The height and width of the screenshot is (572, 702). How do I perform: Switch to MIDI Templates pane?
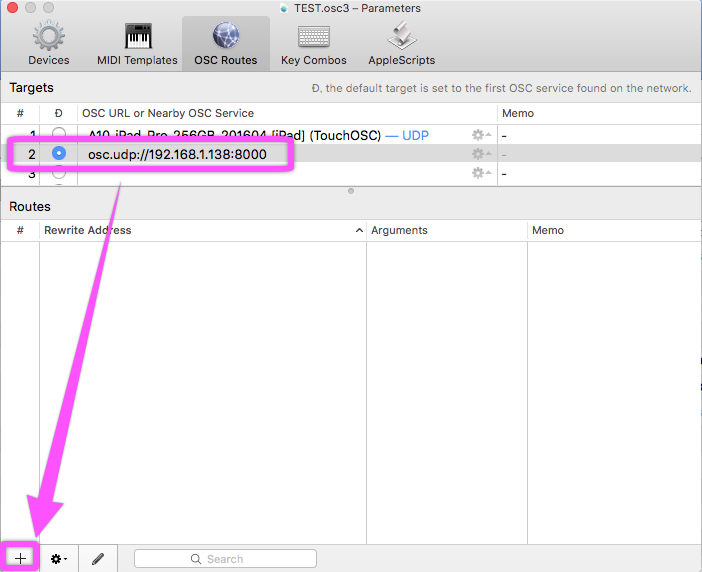[x=137, y=43]
